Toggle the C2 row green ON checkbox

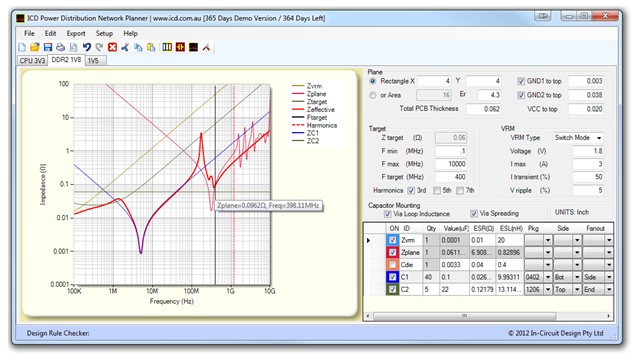(392, 289)
